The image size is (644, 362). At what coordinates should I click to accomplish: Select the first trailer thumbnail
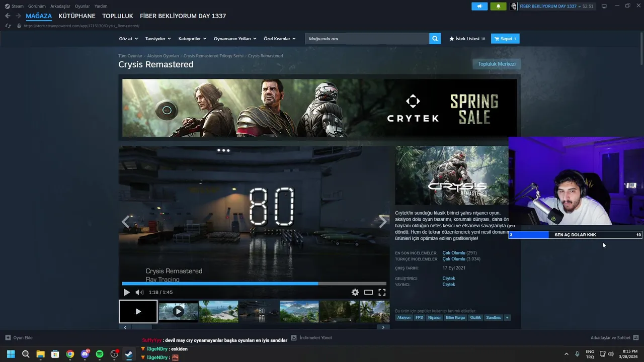tap(138, 312)
